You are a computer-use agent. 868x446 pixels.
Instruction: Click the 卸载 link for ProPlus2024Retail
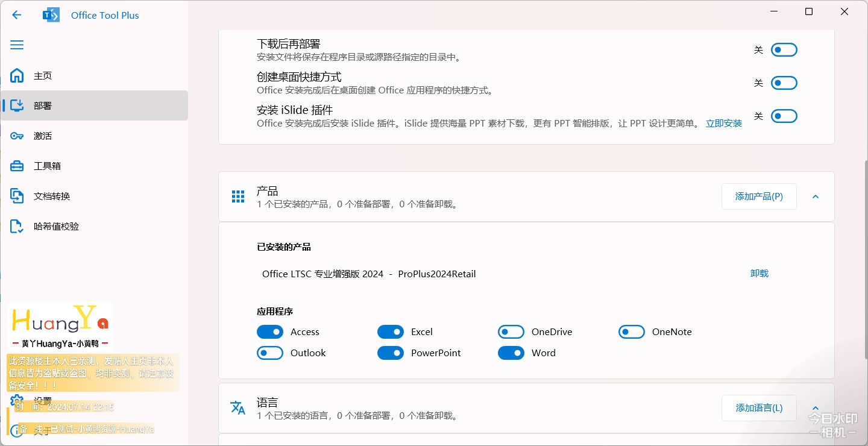(x=759, y=274)
